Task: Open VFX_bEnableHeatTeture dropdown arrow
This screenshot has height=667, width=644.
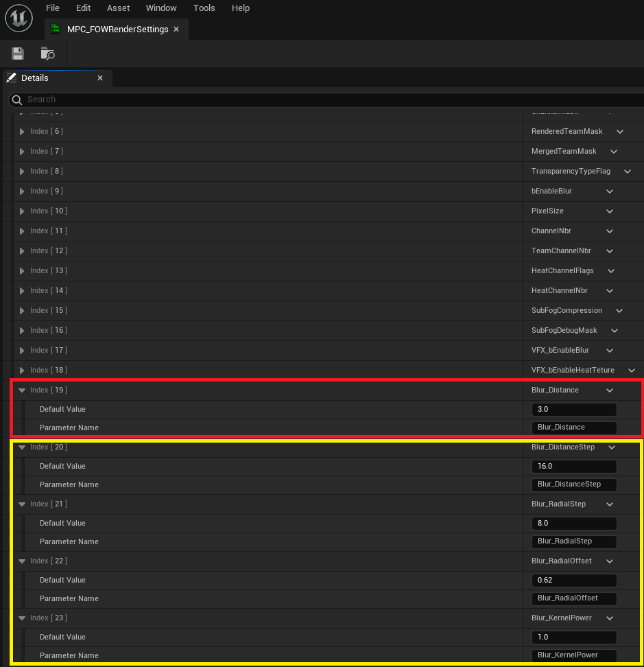Action: pos(632,371)
